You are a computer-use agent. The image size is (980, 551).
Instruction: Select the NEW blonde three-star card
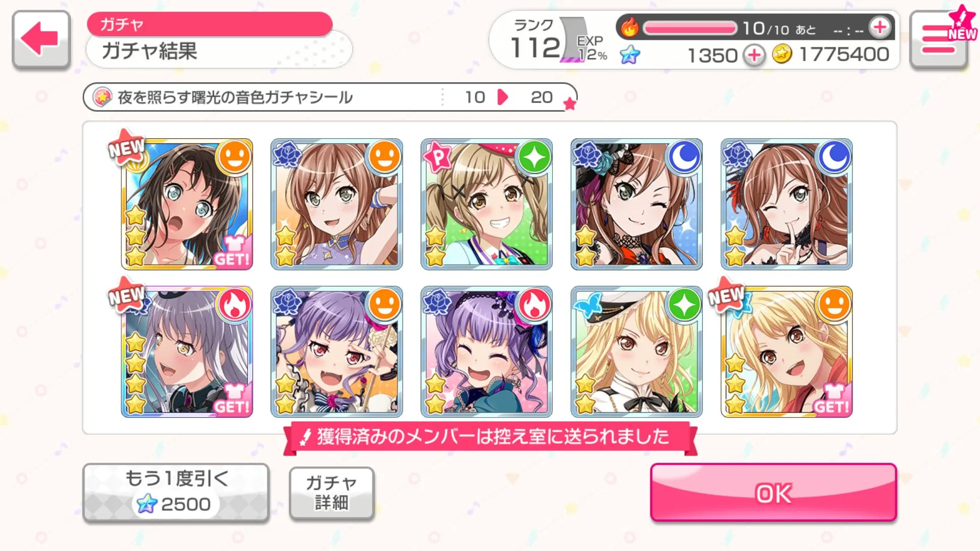pos(787,352)
